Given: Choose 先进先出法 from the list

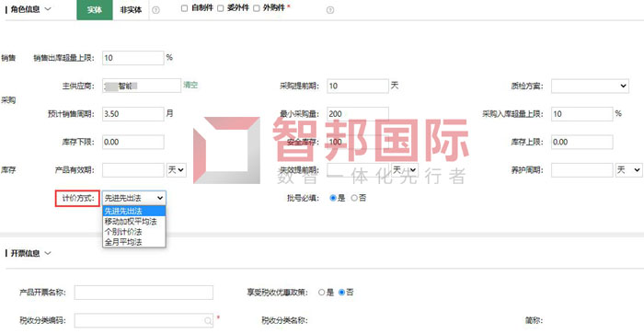Looking at the screenshot, I should click(134, 211).
